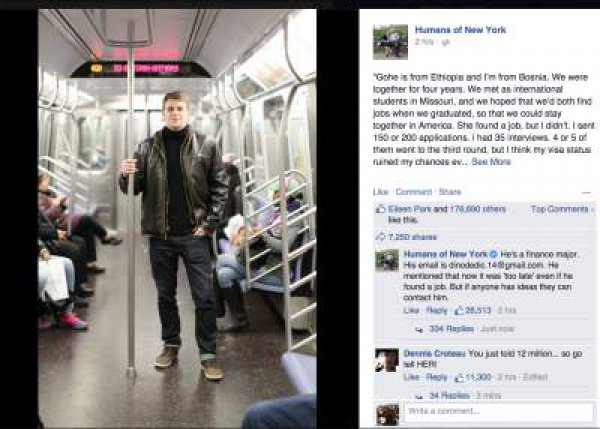This screenshot has width=600, height=429.
Task: Click the subway photo of the man
Action: click(177, 218)
